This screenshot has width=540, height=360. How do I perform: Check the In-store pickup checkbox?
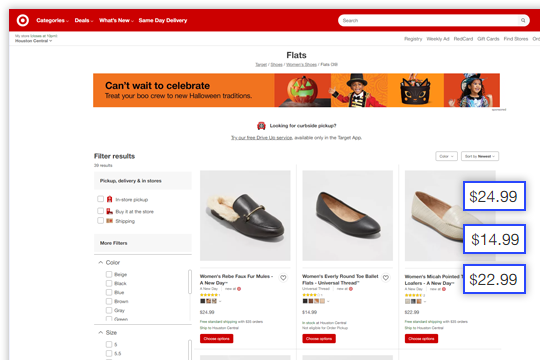pyautogui.click(x=101, y=199)
